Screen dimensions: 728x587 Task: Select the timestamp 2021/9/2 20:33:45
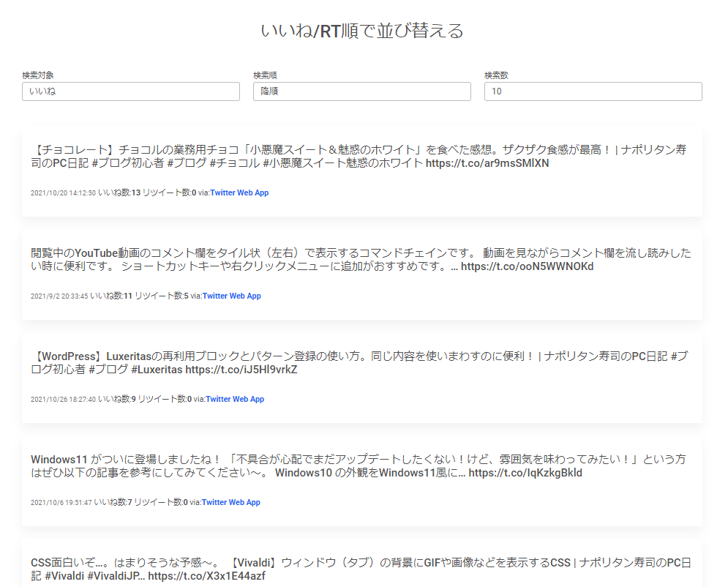59,296
